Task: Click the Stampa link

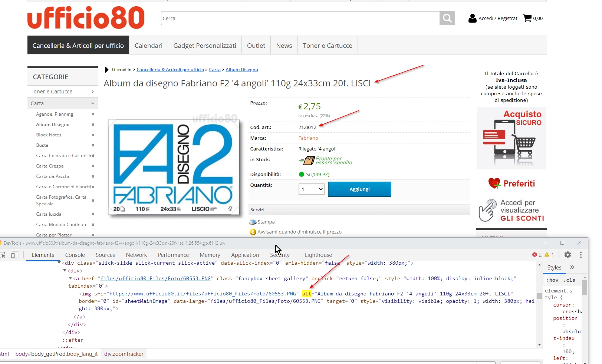Action: 266,222
